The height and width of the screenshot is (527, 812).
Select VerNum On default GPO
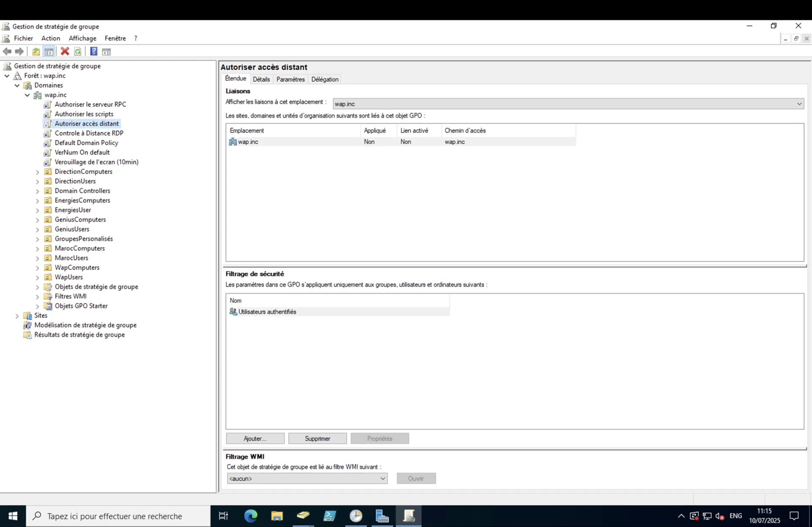tap(82, 152)
